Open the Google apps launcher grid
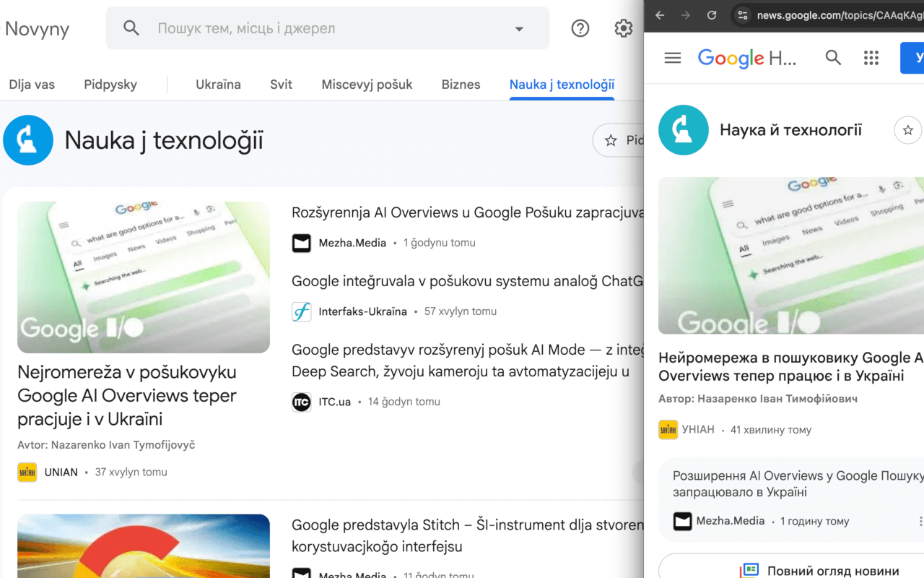Screen dimensions: 924x578 [x=871, y=58]
